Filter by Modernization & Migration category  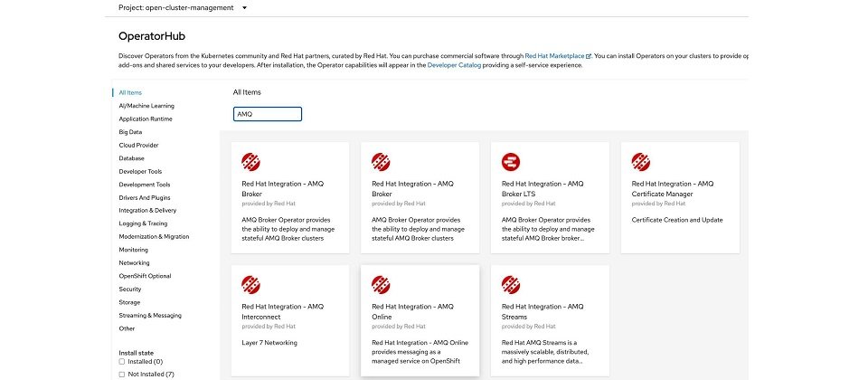[154, 236]
